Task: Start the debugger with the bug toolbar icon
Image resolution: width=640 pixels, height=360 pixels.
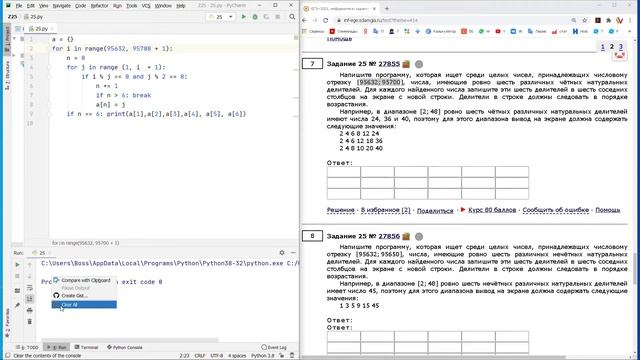Action: (x=255, y=17)
